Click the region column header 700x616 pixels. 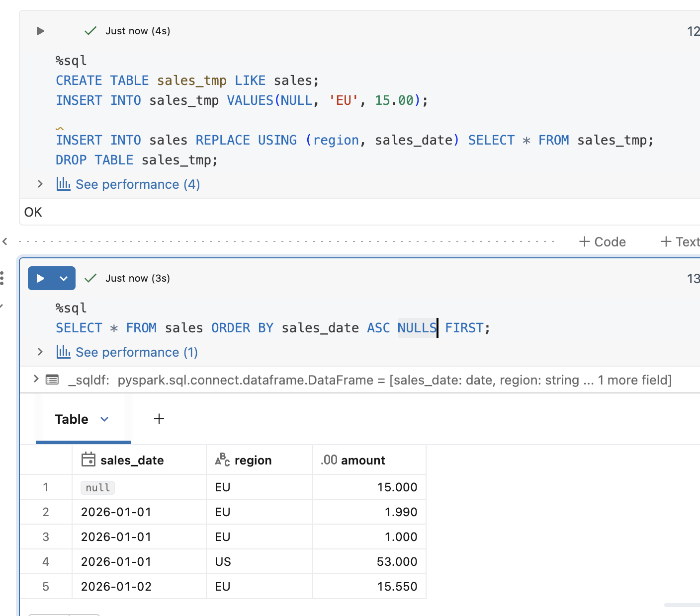coord(253,461)
